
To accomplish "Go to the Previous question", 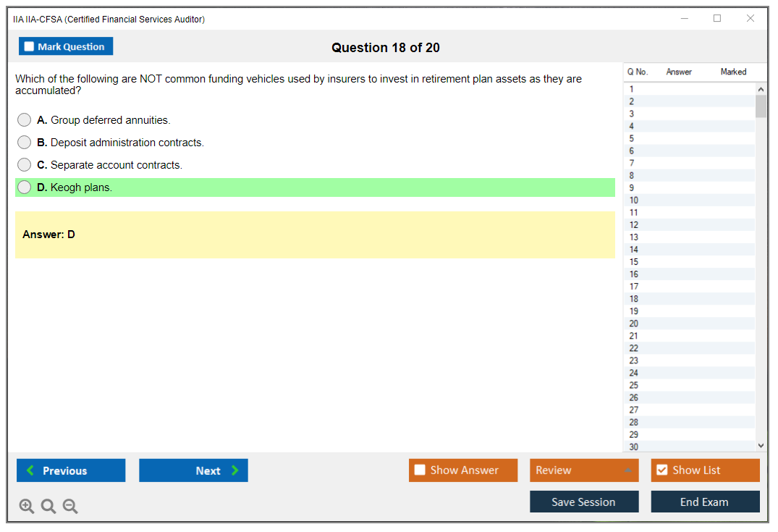I will coord(71,470).
